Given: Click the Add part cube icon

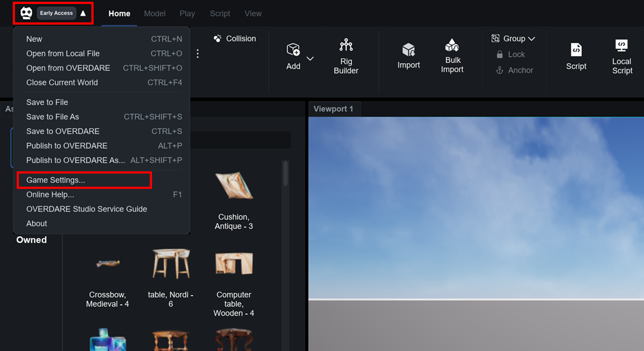Looking at the screenshot, I should (x=293, y=50).
